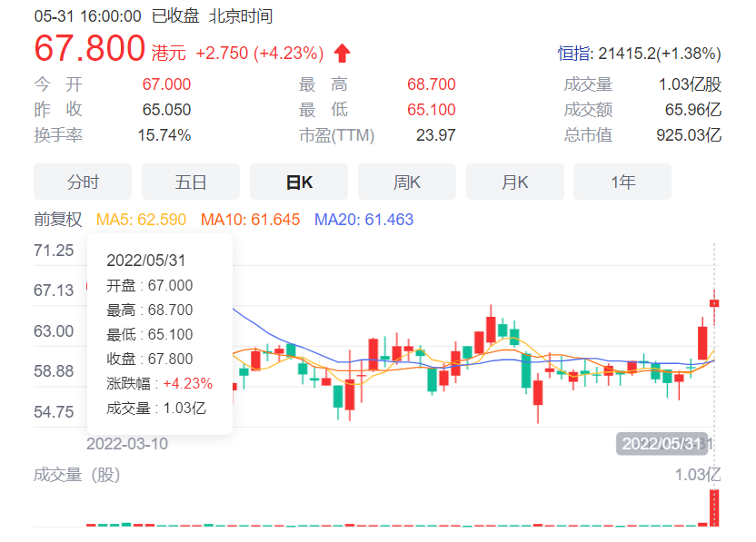Image resolution: width=756 pixels, height=542 pixels.
Task: Click the 2022/05/31 crosshair date marker
Action: (661, 444)
